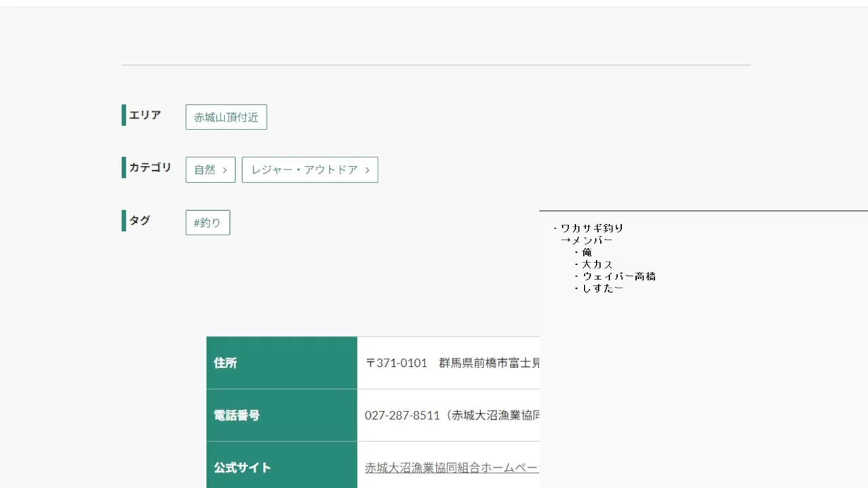Click the postal address text 〒371-0101
Image resolution: width=868 pixels, height=488 pixels.
[x=397, y=363]
